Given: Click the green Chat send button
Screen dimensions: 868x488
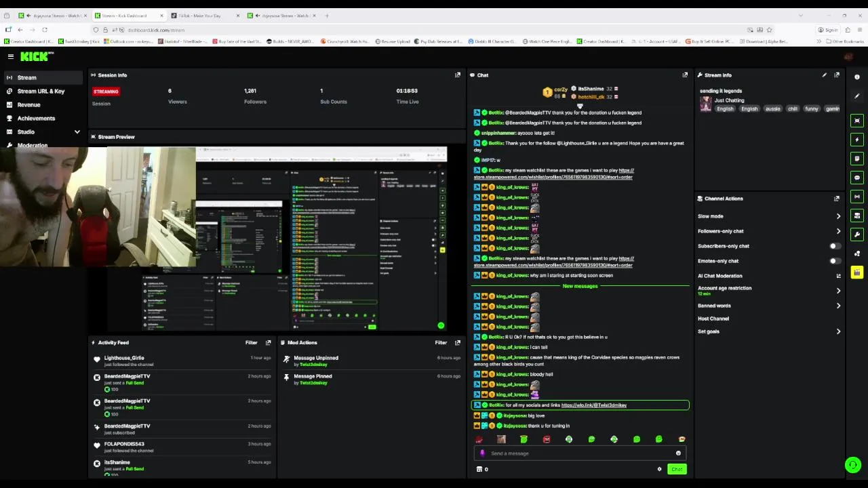Looking at the screenshot, I should click(677, 469).
